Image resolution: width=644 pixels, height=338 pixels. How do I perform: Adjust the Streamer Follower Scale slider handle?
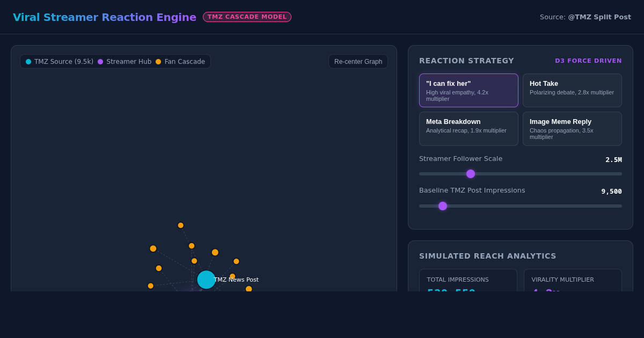[471, 174]
